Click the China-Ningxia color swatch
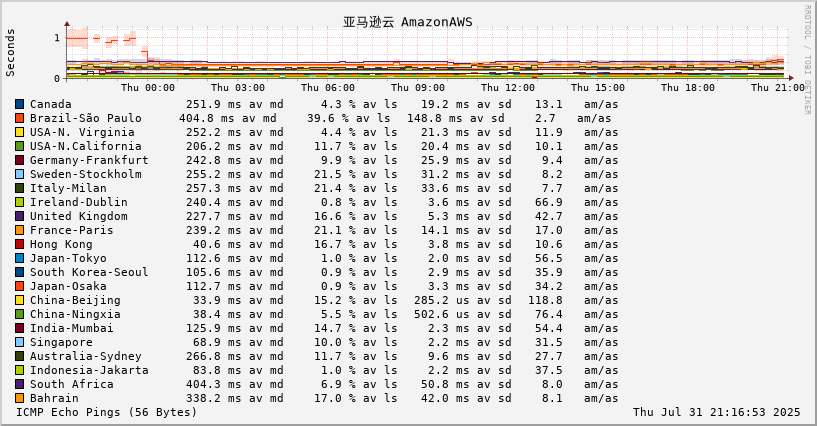The image size is (817, 426). tap(19, 315)
